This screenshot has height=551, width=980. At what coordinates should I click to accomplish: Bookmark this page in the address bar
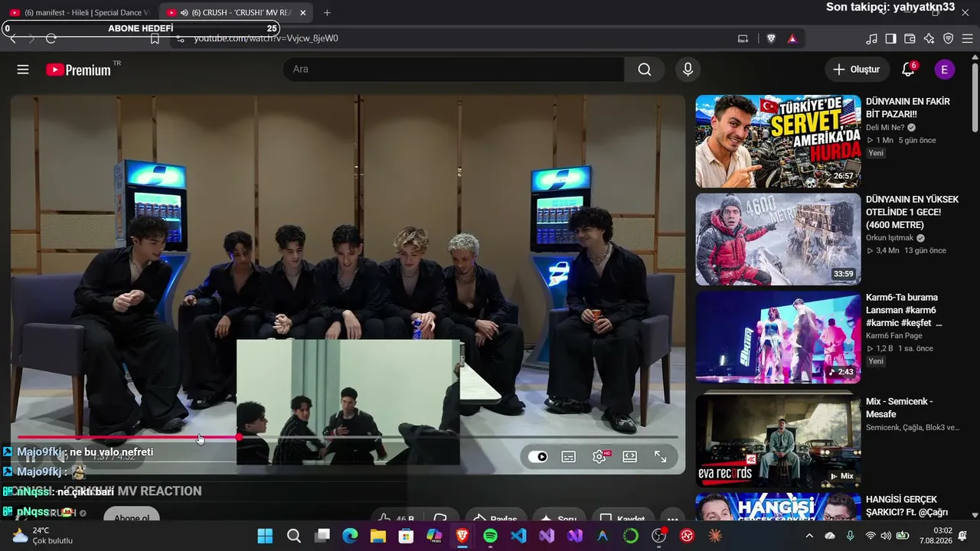point(155,38)
